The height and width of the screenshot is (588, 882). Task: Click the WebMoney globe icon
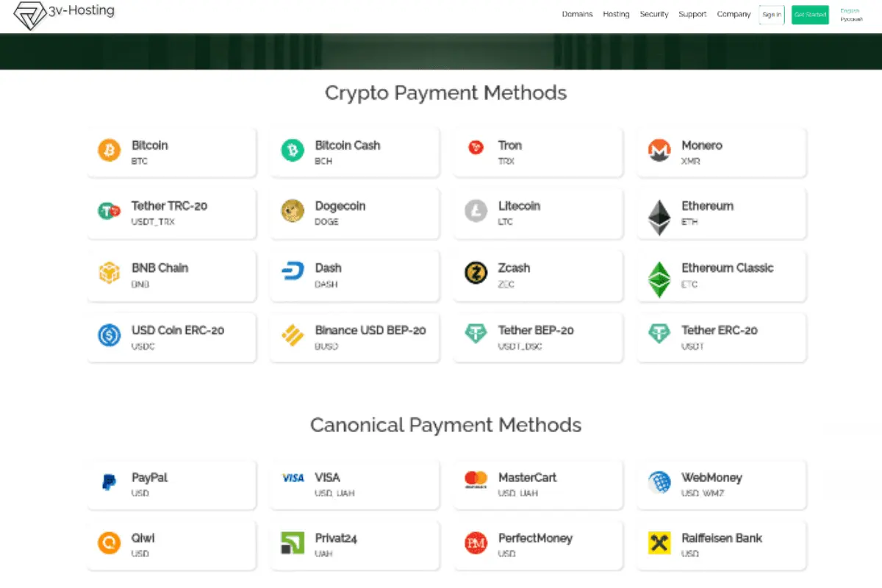(x=659, y=483)
